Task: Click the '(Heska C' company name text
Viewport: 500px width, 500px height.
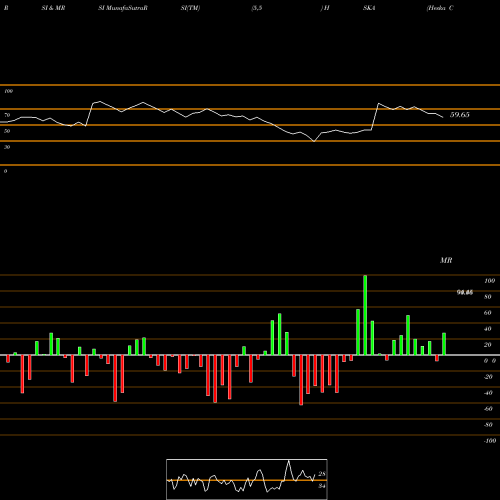Action: [x=440, y=8]
